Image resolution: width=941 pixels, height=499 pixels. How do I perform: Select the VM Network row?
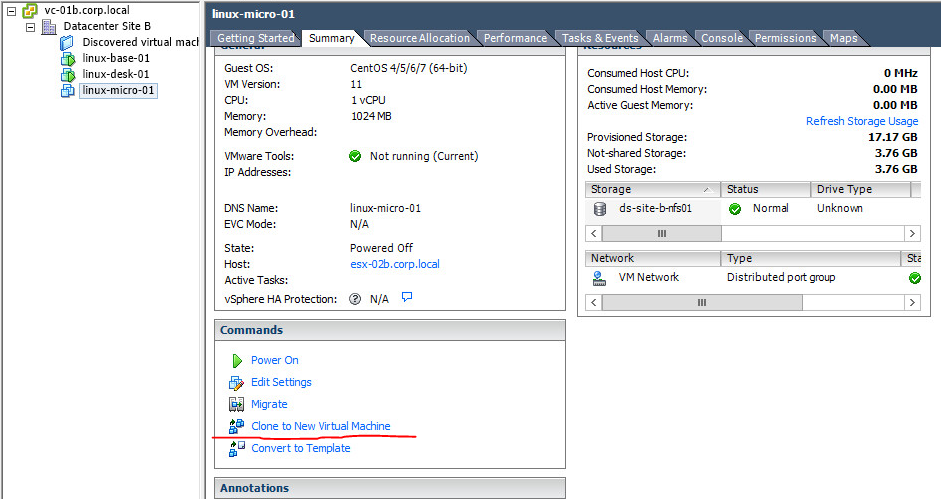pos(753,277)
